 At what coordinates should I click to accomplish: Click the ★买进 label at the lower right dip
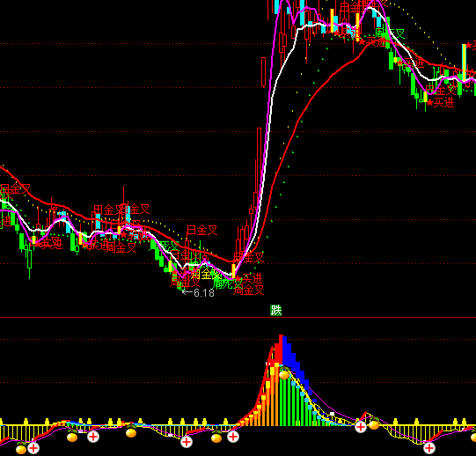pyautogui.click(x=441, y=102)
